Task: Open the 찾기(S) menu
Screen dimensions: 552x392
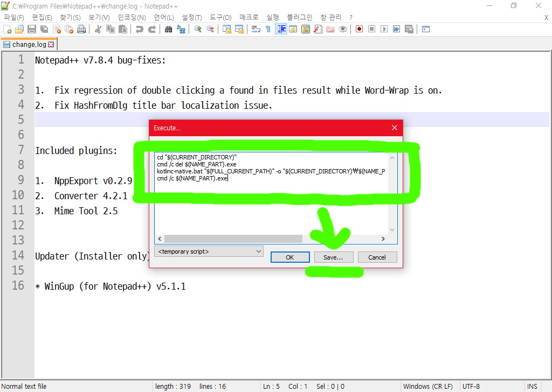Action: pos(70,17)
